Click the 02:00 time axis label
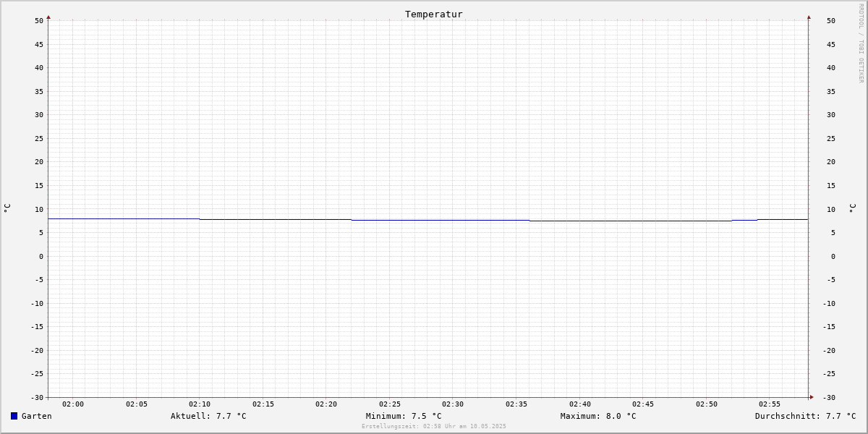The image size is (868, 434). point(73,404)
